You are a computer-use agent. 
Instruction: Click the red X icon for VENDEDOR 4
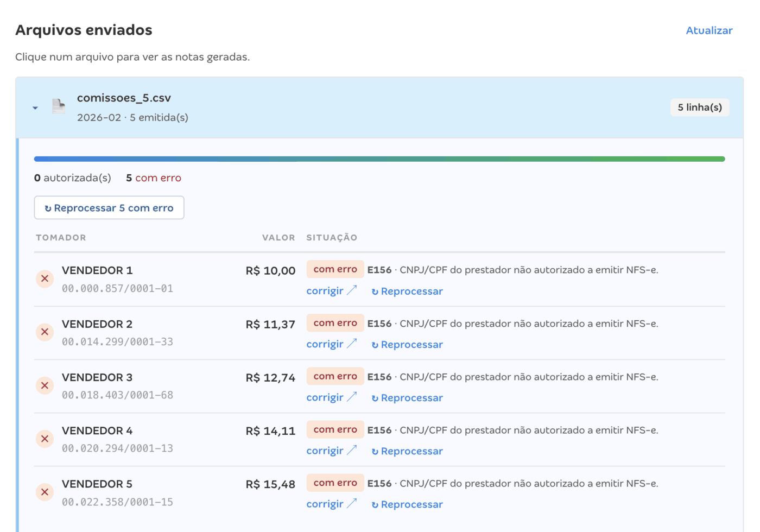tap(45, 439)
